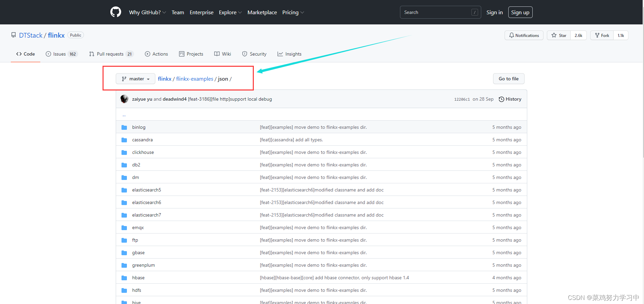Click the Go to file button
The width and height of the screenshot is (644, 304).
pyautogui.click(x=509, y=79)
